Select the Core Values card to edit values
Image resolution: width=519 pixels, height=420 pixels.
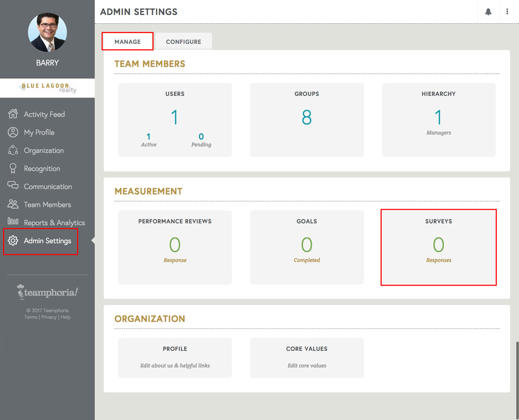click(x=307, y=358)
